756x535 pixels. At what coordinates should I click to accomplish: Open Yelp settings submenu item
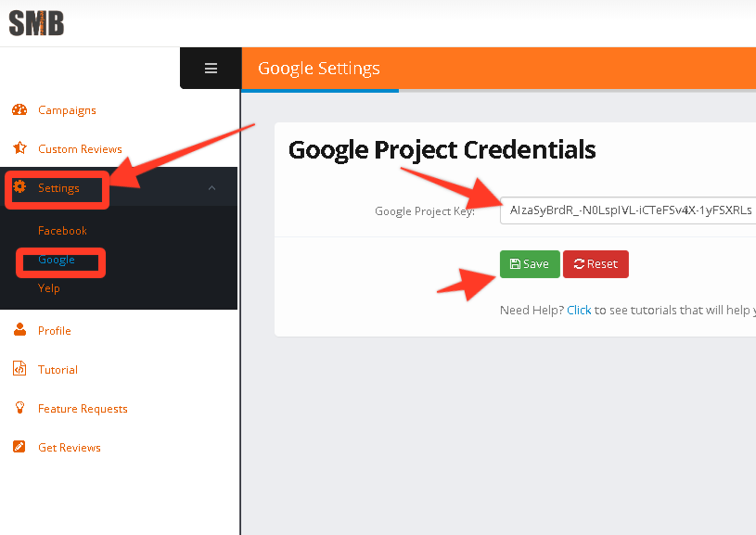tap(48, 288)
